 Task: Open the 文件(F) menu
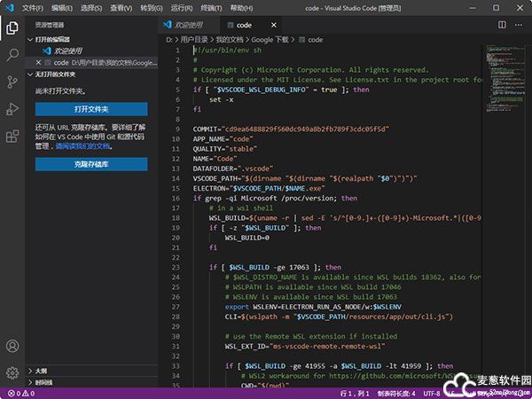coord(33,8)
